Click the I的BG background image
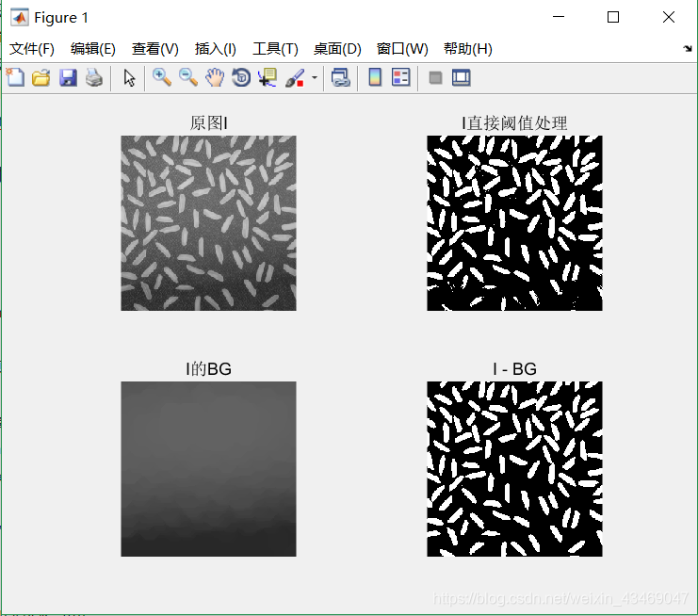698x616 pixels. point(208,469)
